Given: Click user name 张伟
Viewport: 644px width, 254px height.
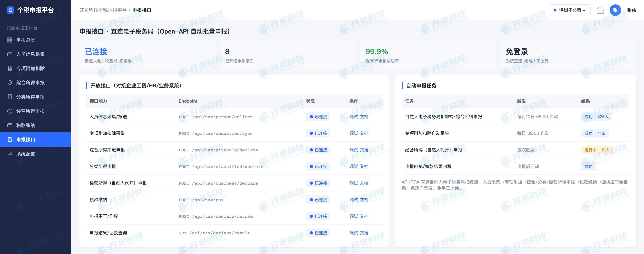Looking at the screenshot, I should (x=631, y=10).
